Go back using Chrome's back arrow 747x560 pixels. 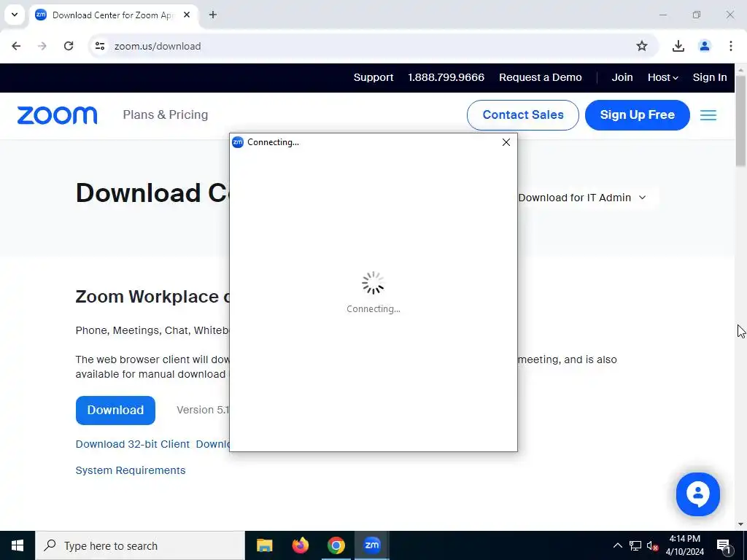pyautogui.click(x=16, y=46)
